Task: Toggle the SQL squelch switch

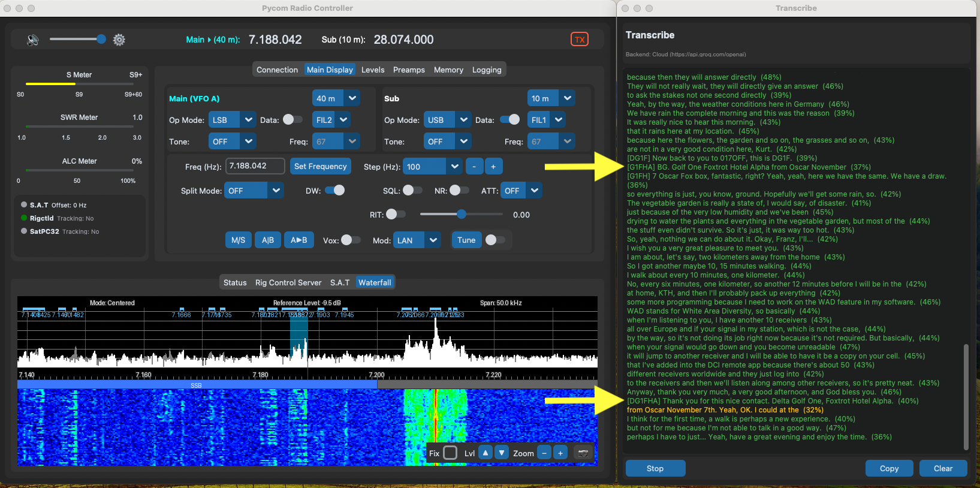Action: click(412, 190)
